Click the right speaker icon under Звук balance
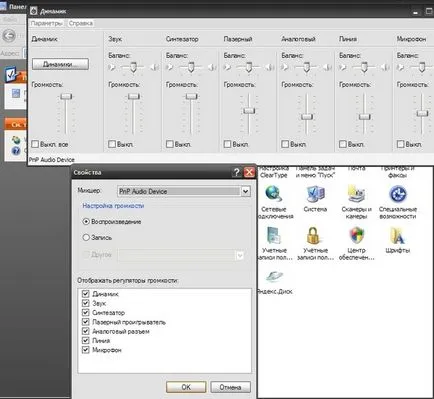 tap(154, 67)
